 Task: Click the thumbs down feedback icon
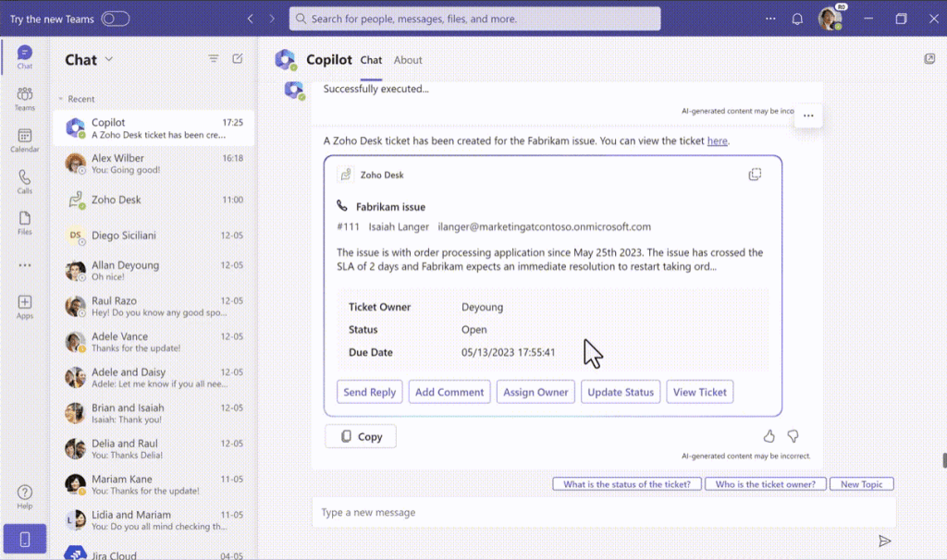792,436
